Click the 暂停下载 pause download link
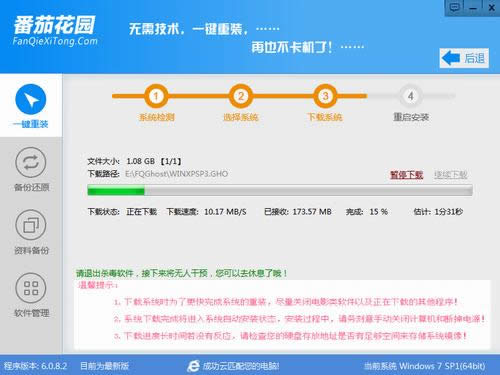The width and height of the screenshot is (500, 375). tap(406, 175)
